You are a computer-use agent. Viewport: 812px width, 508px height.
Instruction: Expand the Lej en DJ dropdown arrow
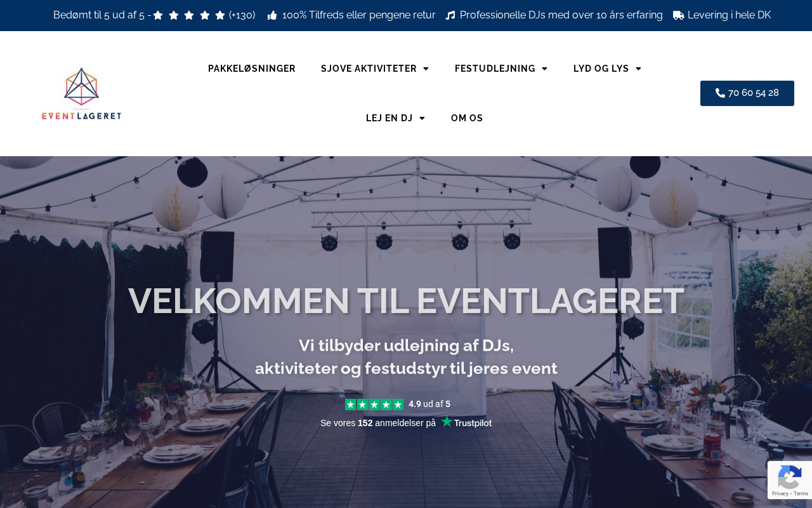422,118
